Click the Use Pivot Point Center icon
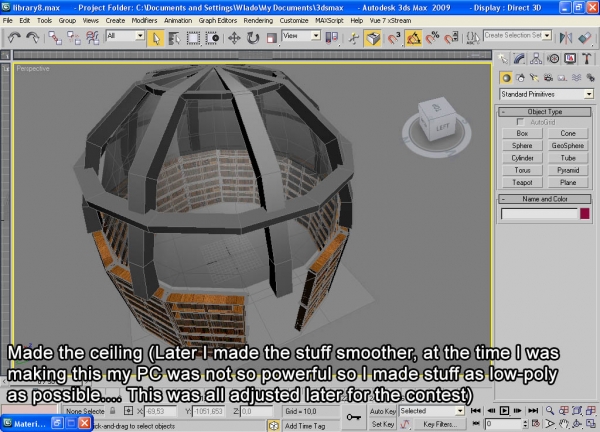Screen dimensions: 600x432 332,38
